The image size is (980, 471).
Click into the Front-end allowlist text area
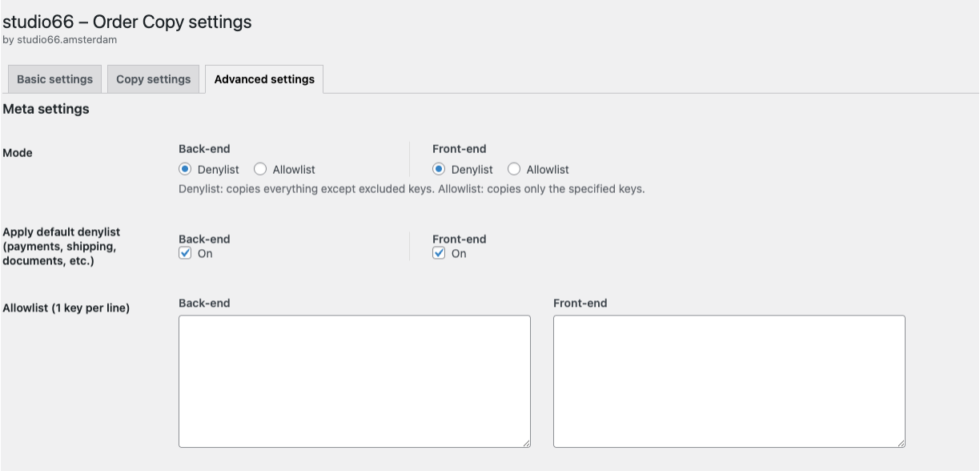pos(729,380)
